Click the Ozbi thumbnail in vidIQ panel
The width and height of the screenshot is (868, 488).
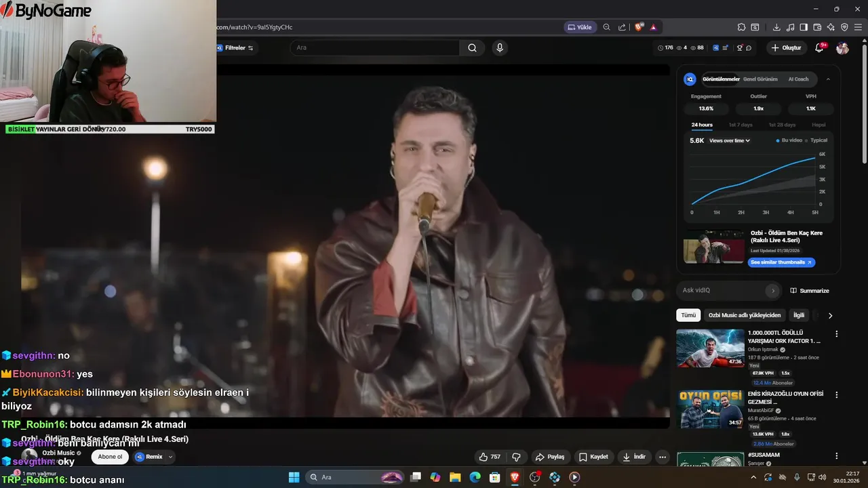click(713, 247)
